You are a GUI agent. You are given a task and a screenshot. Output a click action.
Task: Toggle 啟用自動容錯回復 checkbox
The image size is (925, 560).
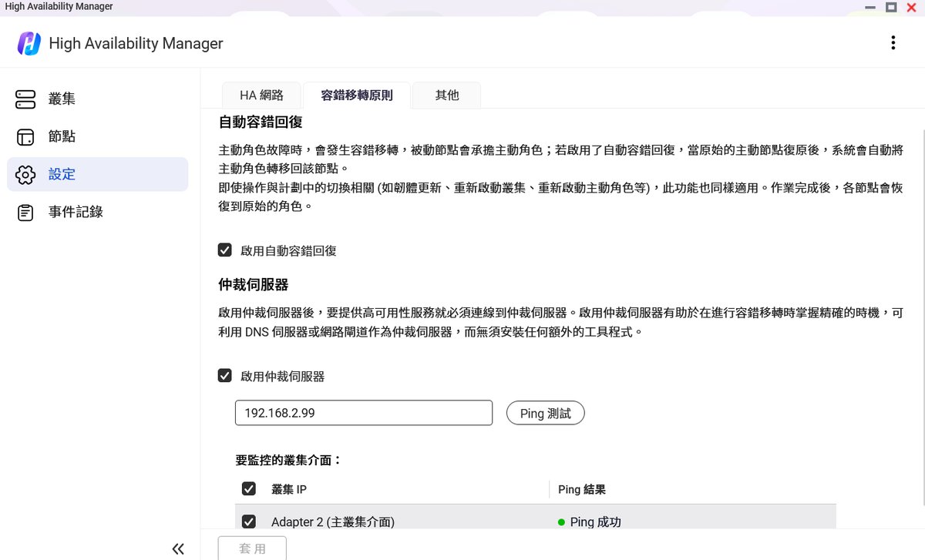[225, 250]
